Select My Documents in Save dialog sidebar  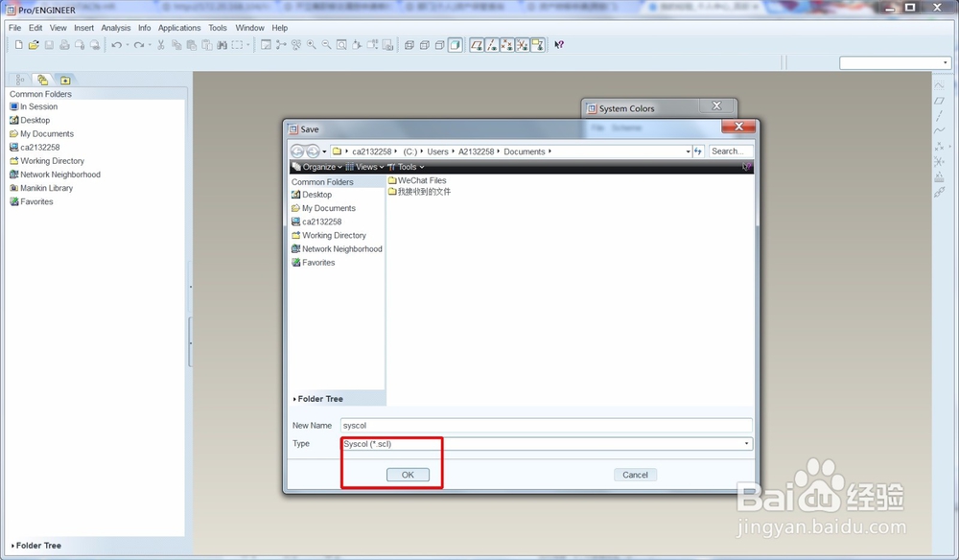click(x=323, y=208)
